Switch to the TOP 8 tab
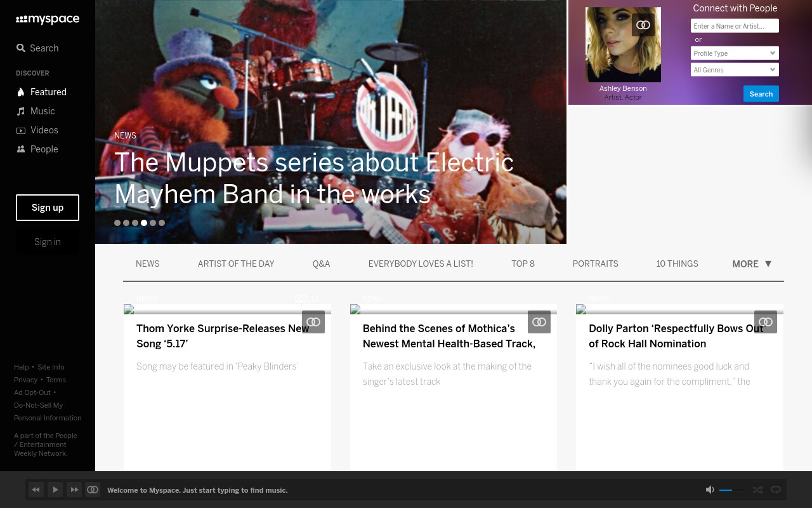The image size is (812, 508). point(523,264)
